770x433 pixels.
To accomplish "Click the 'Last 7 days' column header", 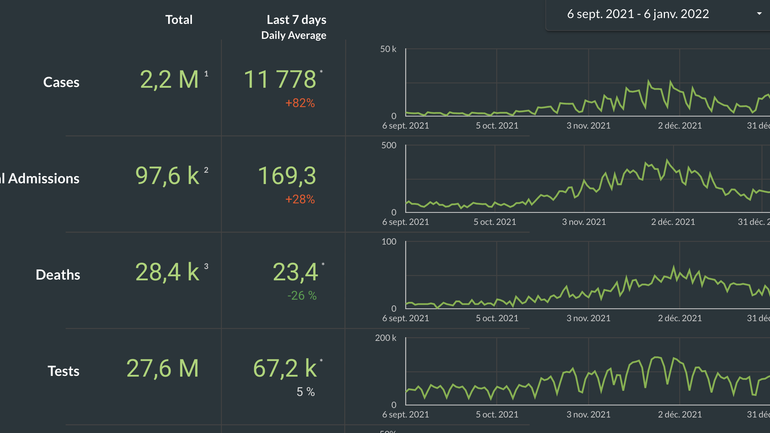I will (296, 20).
